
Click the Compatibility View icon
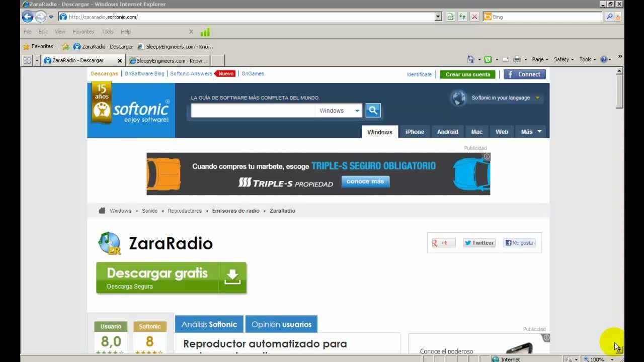450,17
